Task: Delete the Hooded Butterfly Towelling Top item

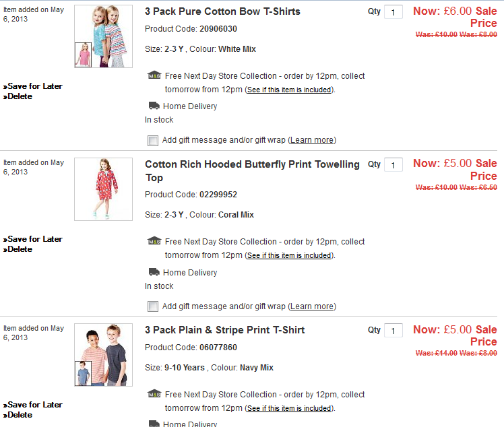Action: click(20, 249)
